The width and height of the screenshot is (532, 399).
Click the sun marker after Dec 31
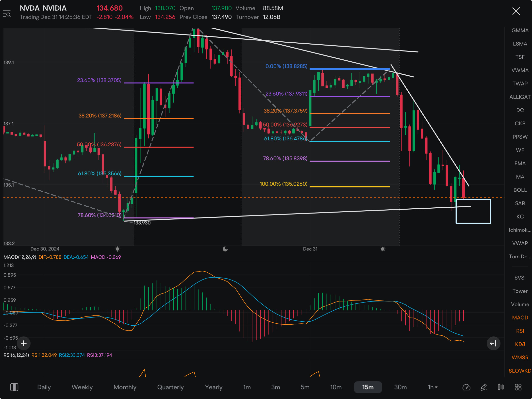382,249
